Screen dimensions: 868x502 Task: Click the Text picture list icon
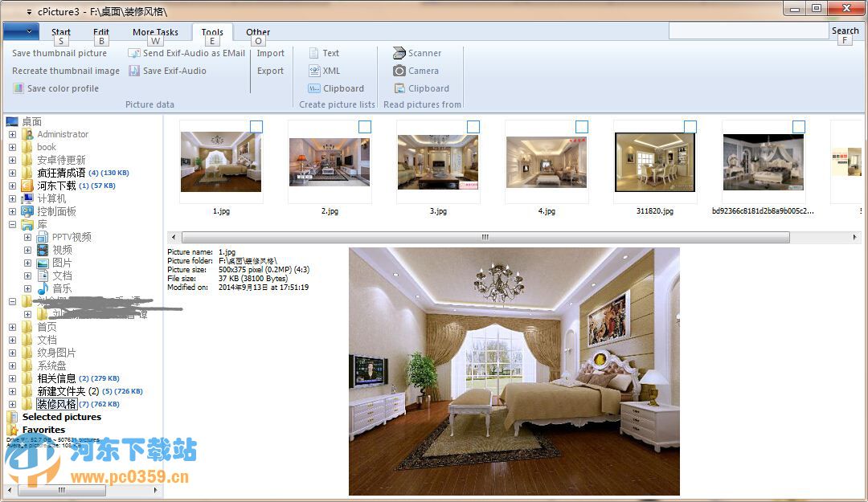click(314, 53)
